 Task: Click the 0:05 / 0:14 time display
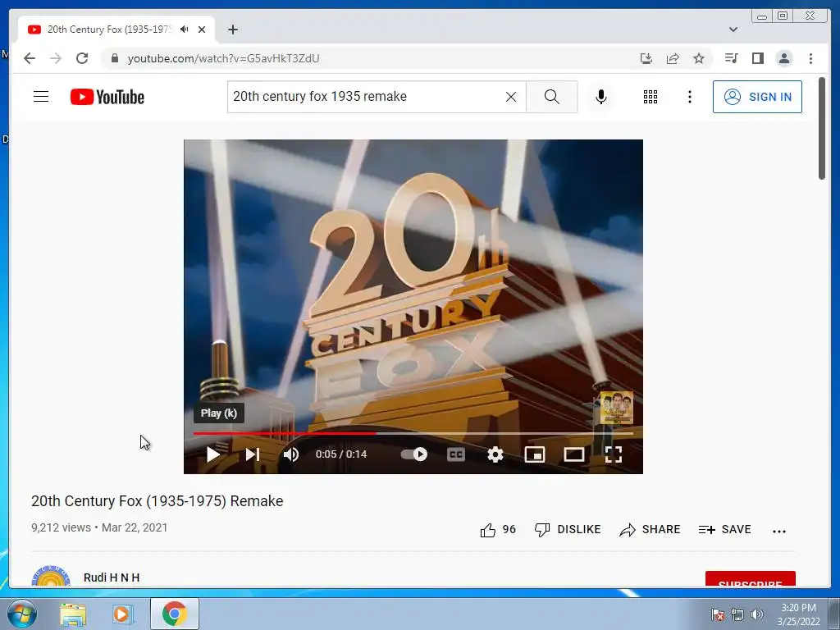coord(341,454)
